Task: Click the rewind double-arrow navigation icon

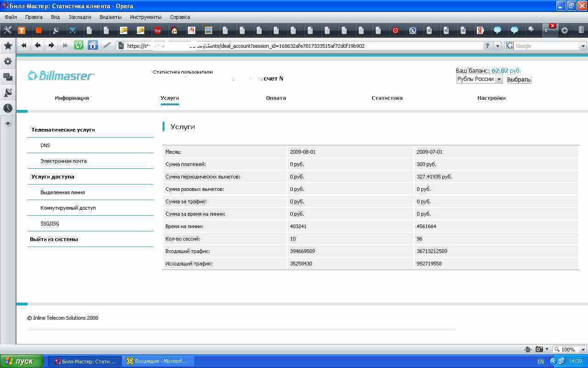Action: 24,45
